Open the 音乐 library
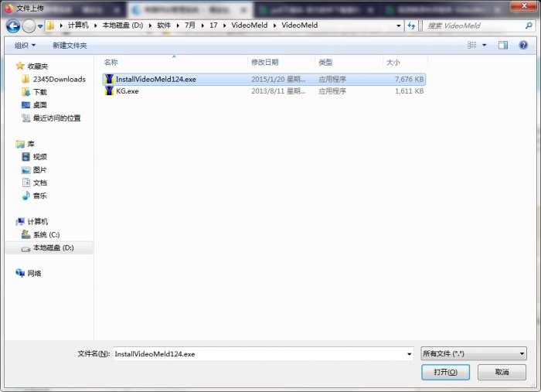Viewport: 541px width, 392px height. 40,196
